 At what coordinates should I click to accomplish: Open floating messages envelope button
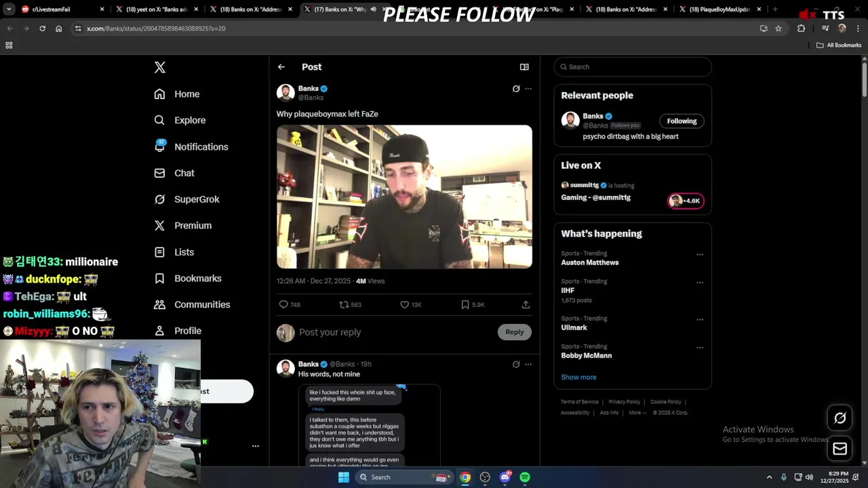[x=840, y=449]
